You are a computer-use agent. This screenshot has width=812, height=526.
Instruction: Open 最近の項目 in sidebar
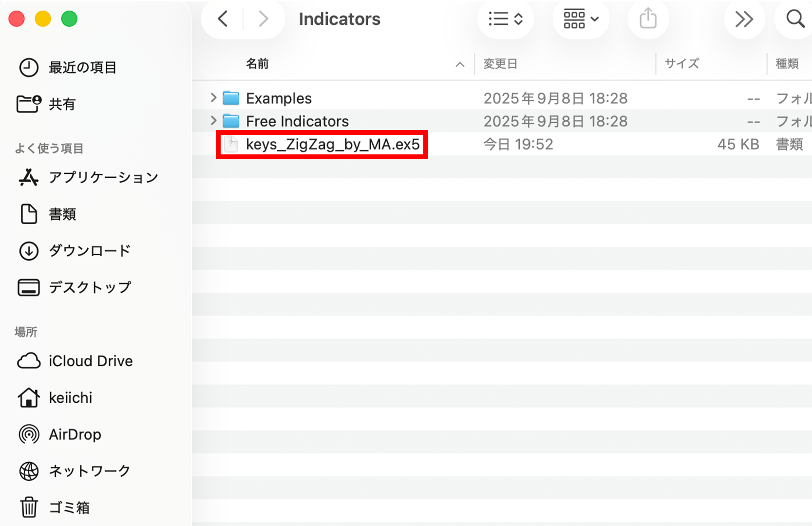[x=82, y=68]
